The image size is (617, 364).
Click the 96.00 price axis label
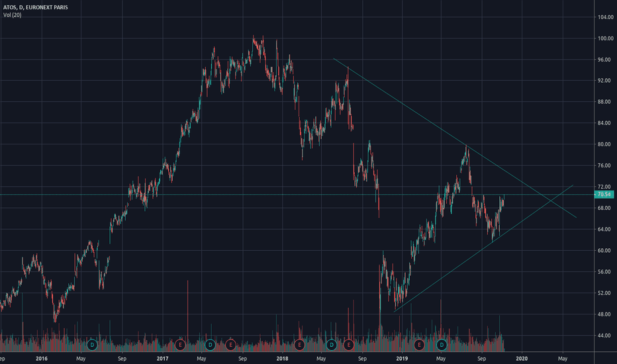(605, 60)
